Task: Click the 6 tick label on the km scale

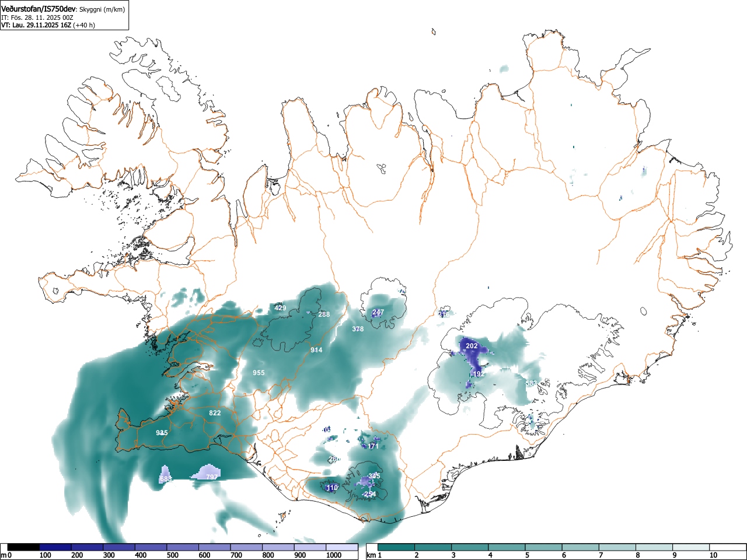Action: (x=564, y=555)
